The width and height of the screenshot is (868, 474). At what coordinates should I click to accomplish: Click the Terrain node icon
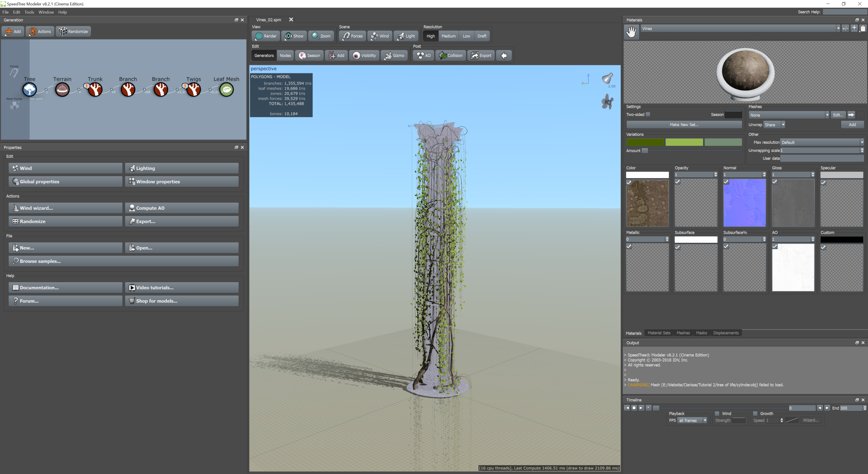coord(62,90)
